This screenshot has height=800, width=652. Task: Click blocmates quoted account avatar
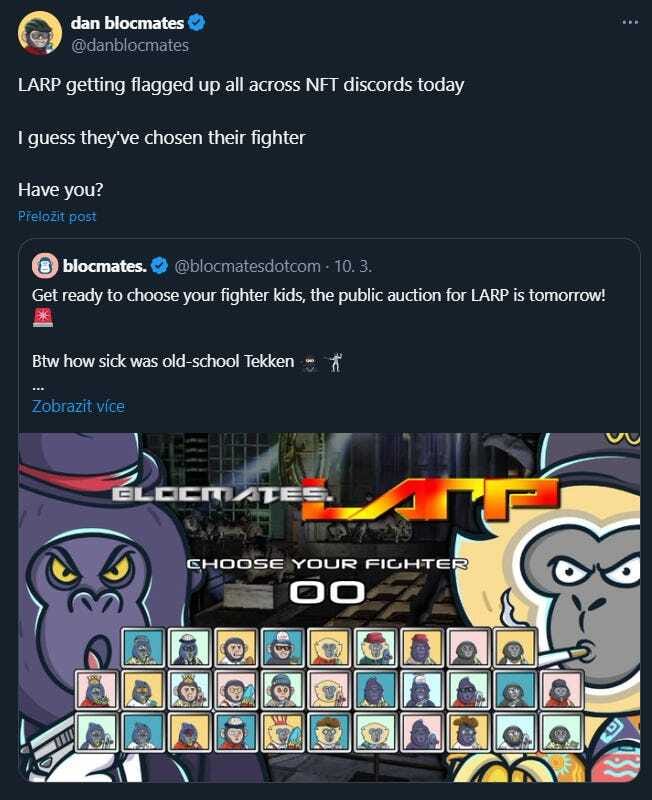[45, 266]
